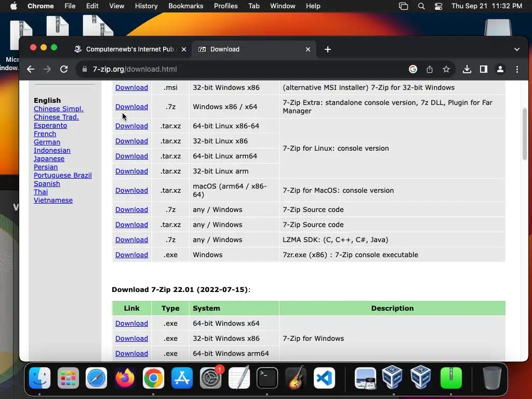
Task: Switch language to Vietnamese
Action: 53,200
